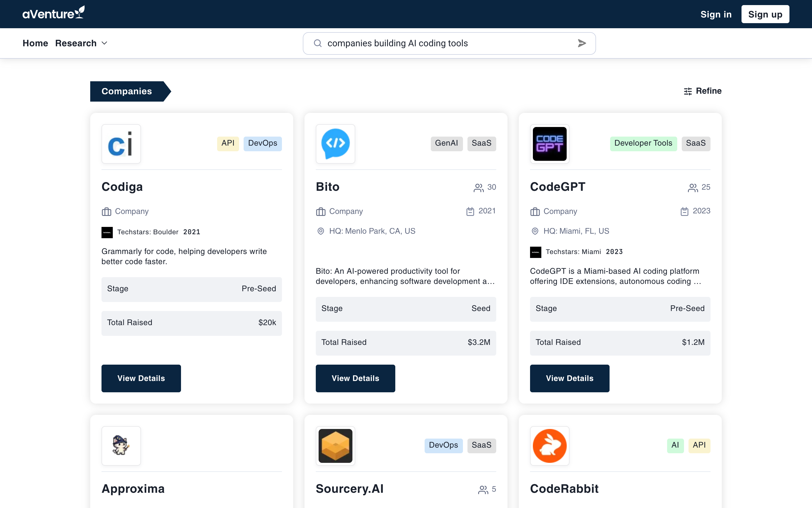Click the DevOps tag on Codiga
Image resolution: width=812 pixels, height=508 pixels.
(x=263, y=143)
